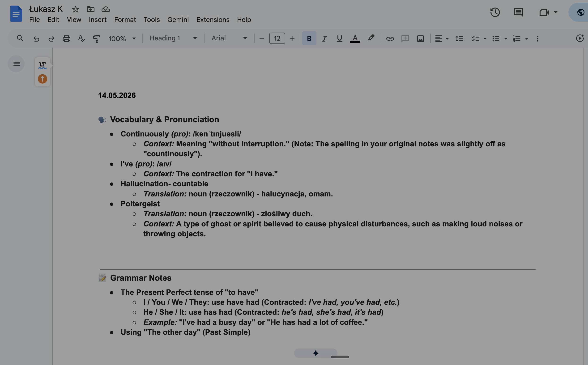Open the circular toolbar icon at right
The width and height of the screenshot is (588, 365).
(579, 38)
